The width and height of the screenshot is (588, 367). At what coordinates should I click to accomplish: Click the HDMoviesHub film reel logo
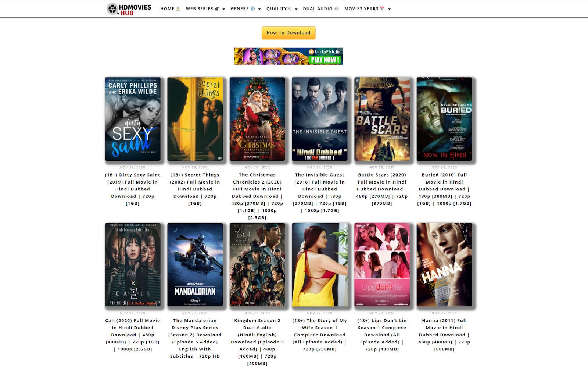click(129, 9)
